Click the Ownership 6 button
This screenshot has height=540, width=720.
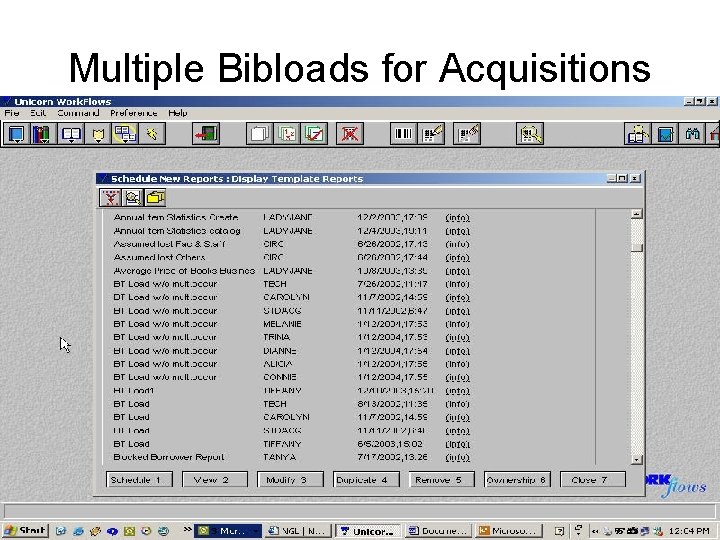[x=517, y=479]
